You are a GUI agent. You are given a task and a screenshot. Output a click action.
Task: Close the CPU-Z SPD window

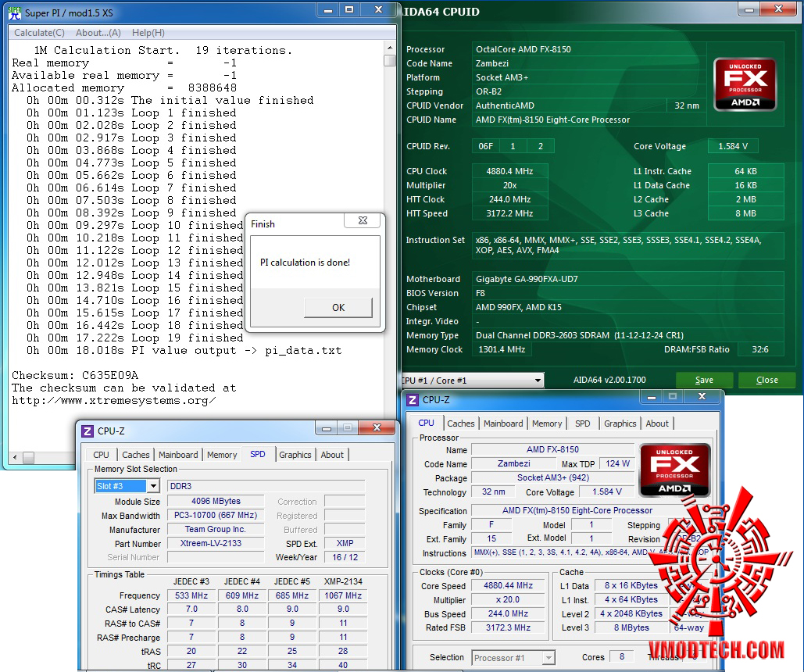[x=377, y=428]
